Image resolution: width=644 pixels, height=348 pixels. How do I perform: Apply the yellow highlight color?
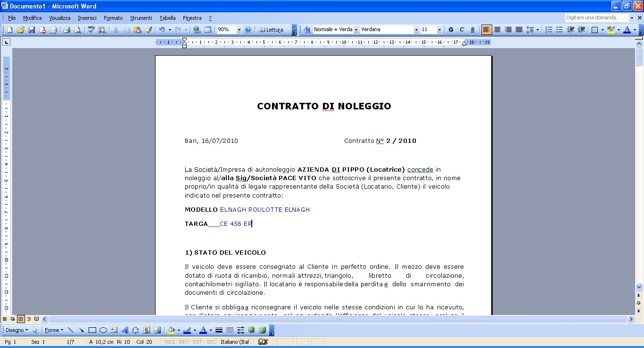click(x=611, y=30)
